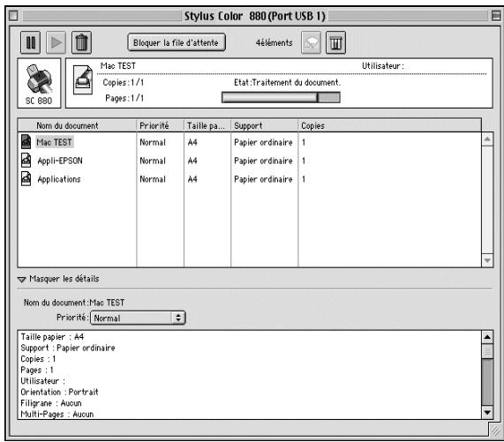Click Filigrane : Aucun detail line
Image resolution: width=504 pixels, height=442 pixels.
point(51,403)
